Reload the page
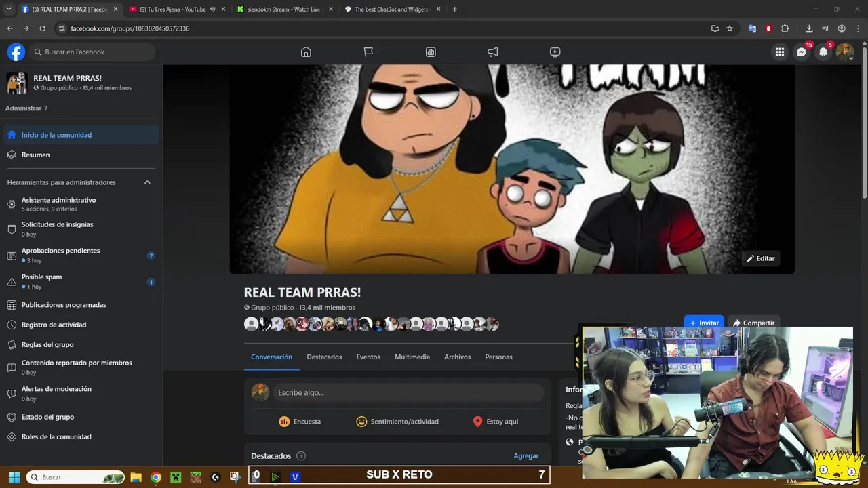The width and height of the screenshot is (868, 488). coord(42,28)
